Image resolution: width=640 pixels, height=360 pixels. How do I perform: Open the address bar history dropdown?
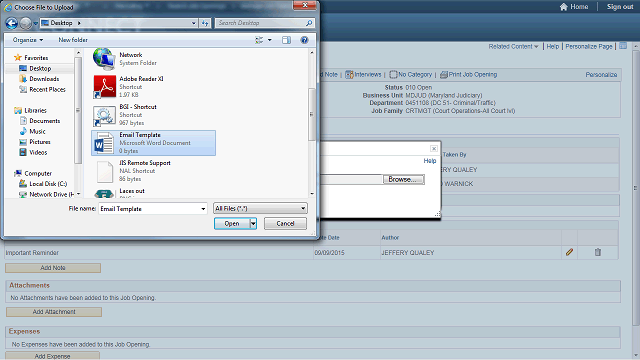click(x=193, y=23)
